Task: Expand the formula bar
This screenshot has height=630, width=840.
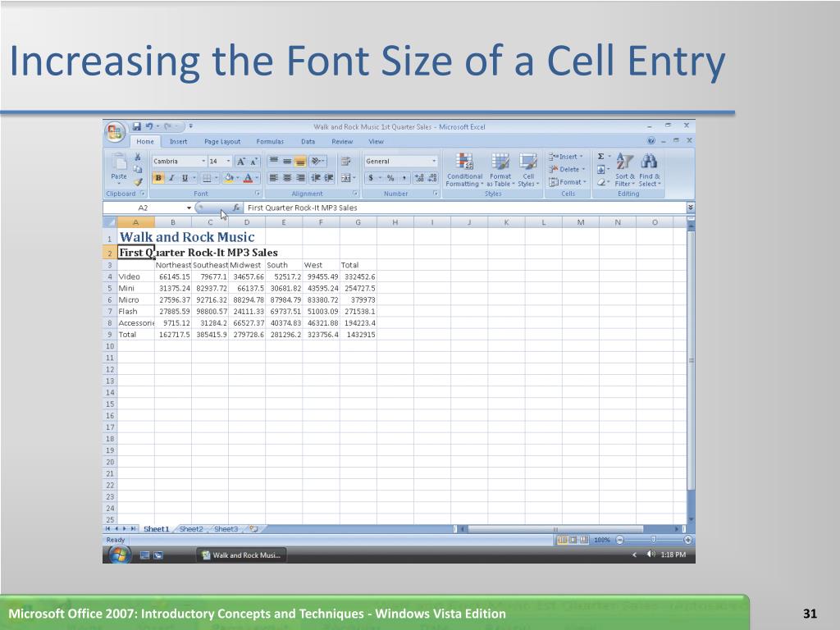Action: click(691, 208)
